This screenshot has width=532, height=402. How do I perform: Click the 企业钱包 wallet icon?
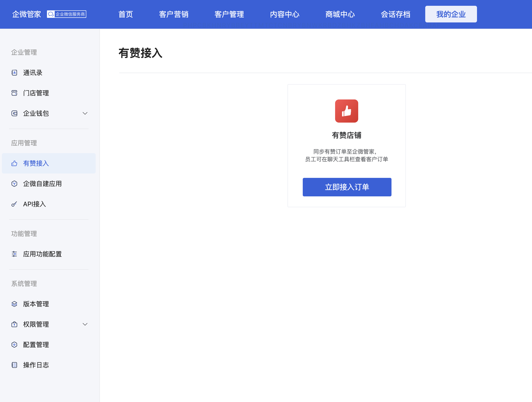14,113
